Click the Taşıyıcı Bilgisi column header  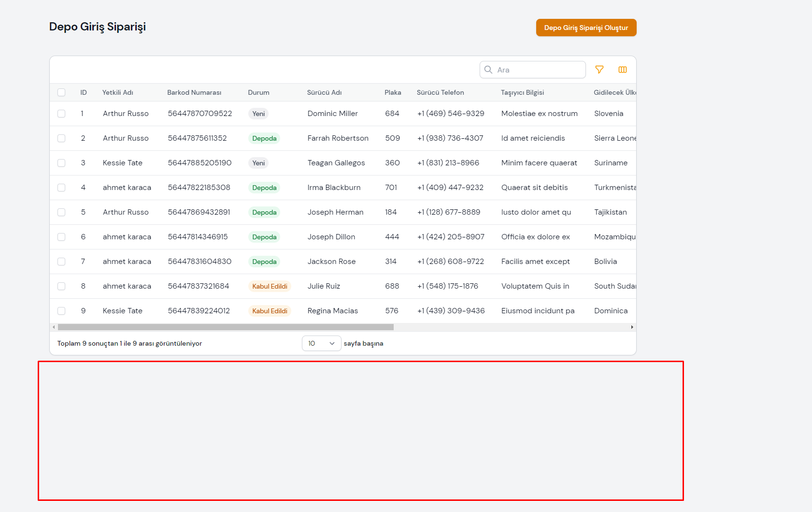[x=523, y=92]
